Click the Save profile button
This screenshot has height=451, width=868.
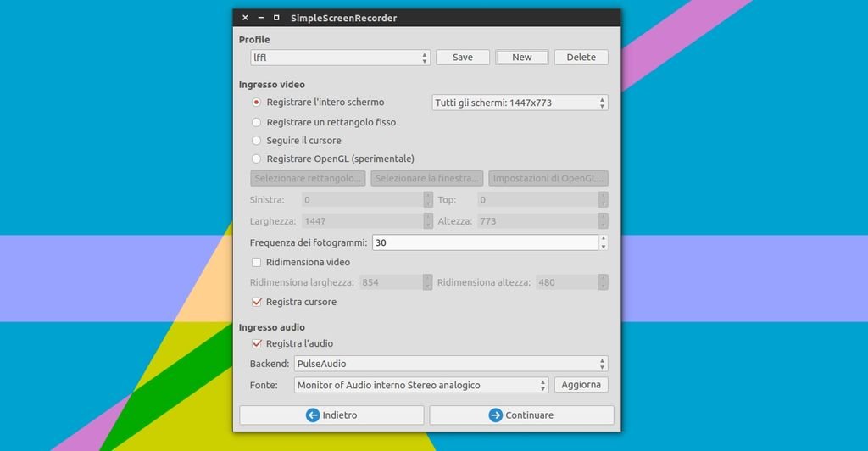pyautogui.click(x=463, y=58)
